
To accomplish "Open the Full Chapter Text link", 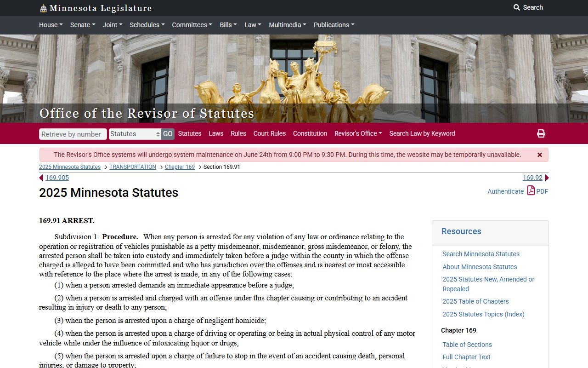I will pos(466,357).
